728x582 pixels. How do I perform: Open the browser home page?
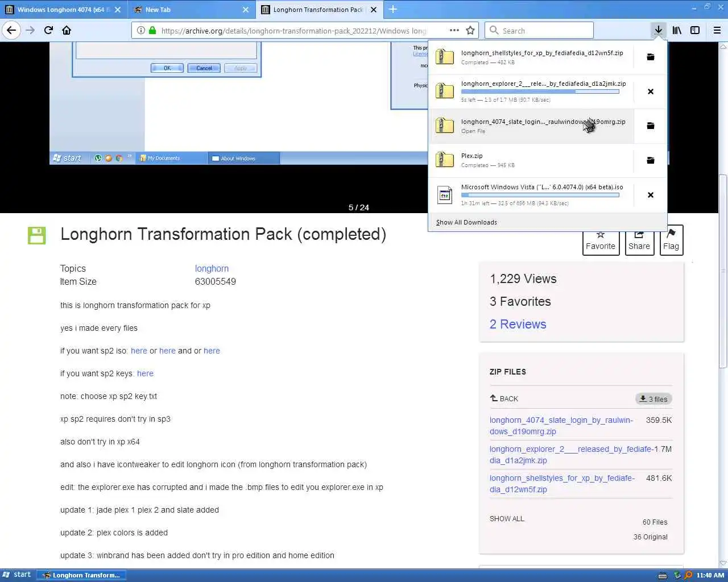click(x=67, y=30)
